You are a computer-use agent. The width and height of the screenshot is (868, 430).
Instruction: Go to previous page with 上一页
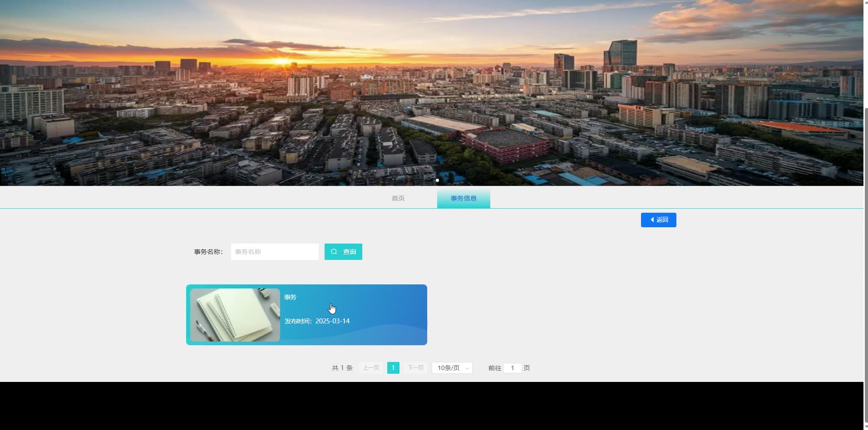click(371, 368)
